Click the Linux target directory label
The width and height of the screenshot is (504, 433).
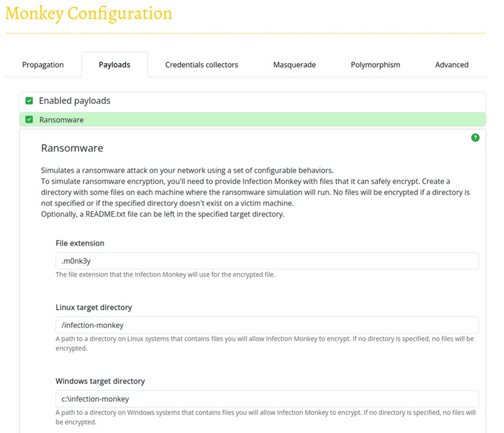pyautogui.click(x=94, y=308)
